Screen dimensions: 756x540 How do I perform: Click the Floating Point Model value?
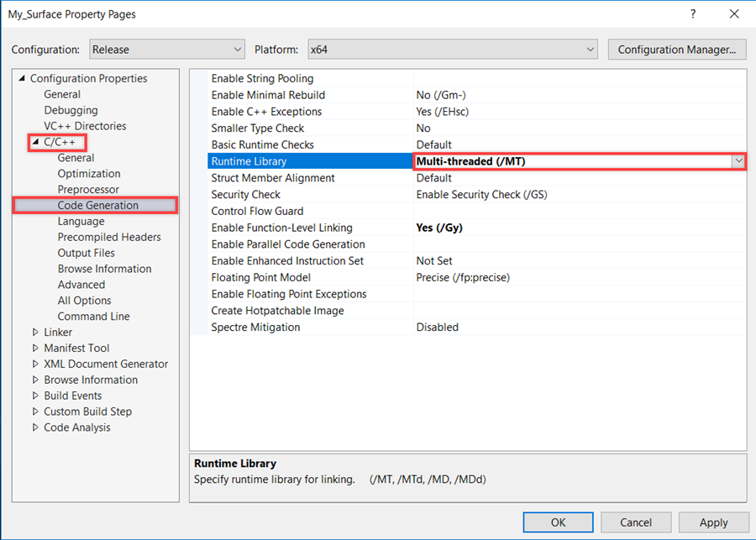463,278
